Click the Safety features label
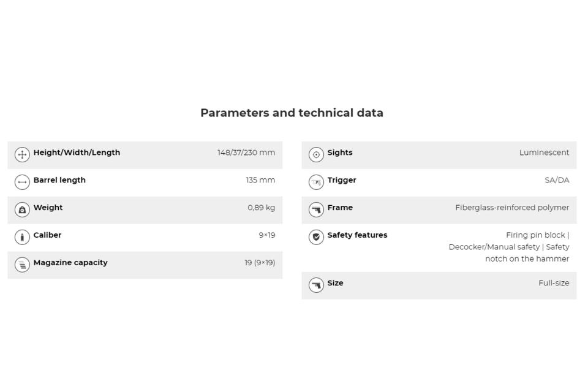This screenshot has height=392, width=588. pyautogui.click(x=357, y=235)
